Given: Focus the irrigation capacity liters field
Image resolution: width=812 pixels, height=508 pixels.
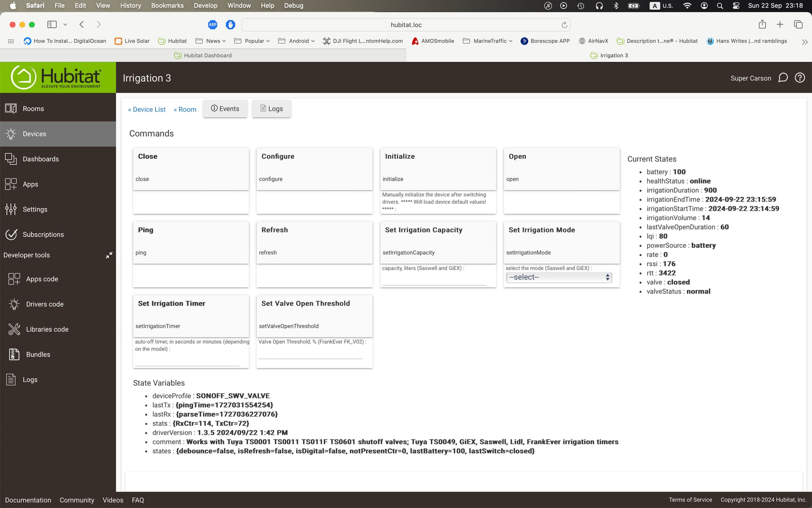Looking at the screenshot, I should [434, 279].
